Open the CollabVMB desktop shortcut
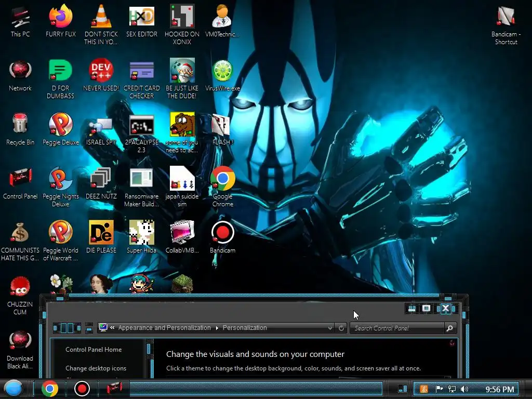The image size is (532, 399). click(182, 237)
